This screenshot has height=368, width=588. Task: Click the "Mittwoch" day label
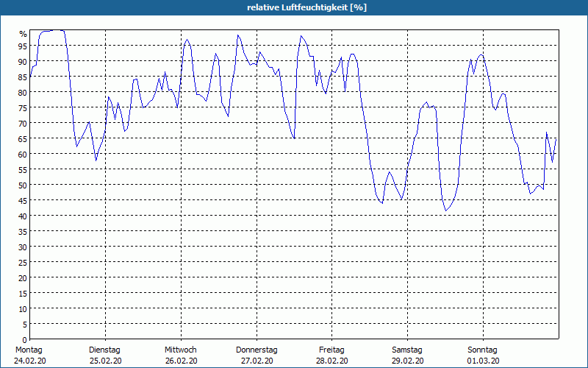(181, 350)
